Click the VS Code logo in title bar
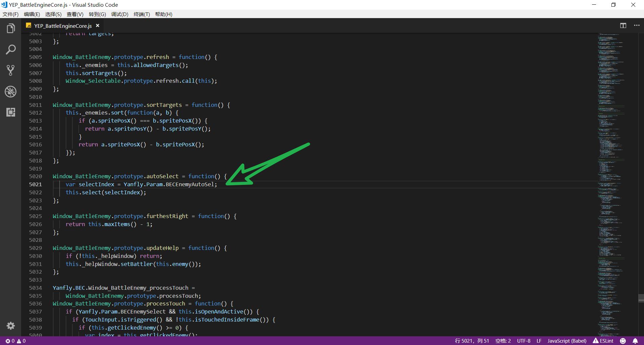This screenshot has height=345, width=644. [x=4, y=5]
